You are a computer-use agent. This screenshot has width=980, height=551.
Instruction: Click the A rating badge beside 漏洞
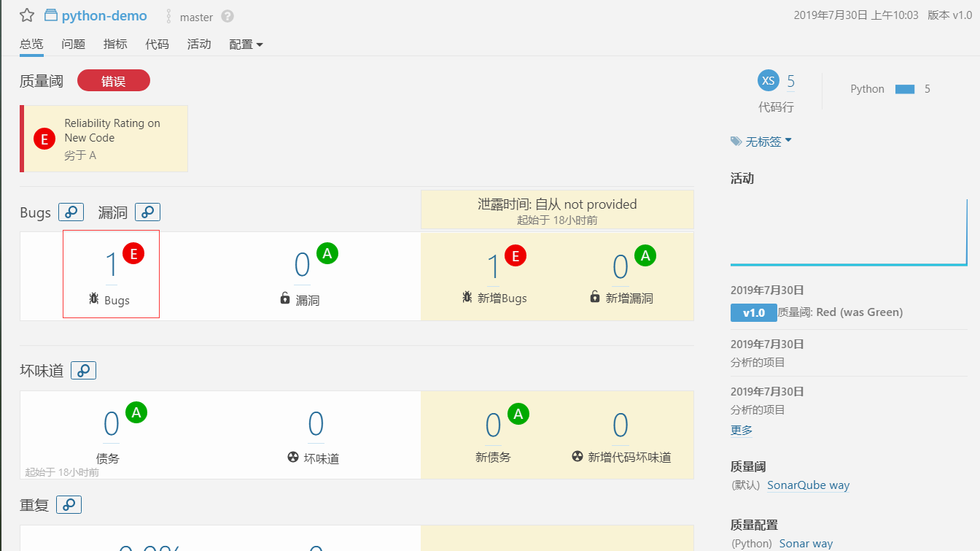[327, 253]
